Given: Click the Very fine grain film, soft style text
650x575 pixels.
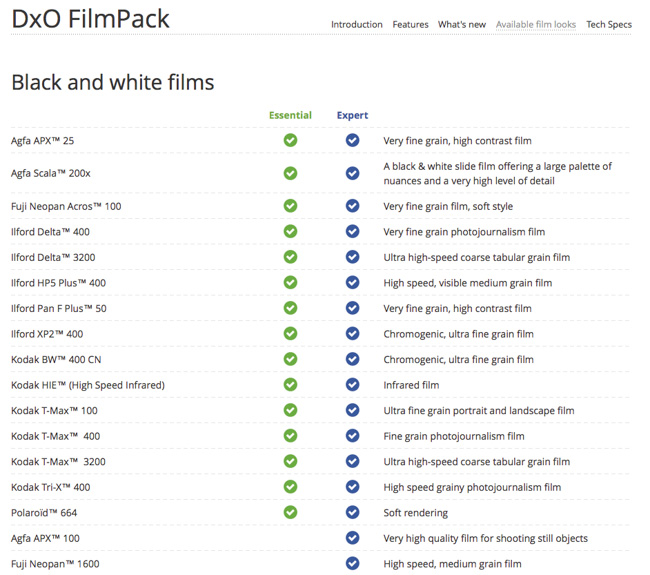Looking at the screenshot, I should pos(448,206).
